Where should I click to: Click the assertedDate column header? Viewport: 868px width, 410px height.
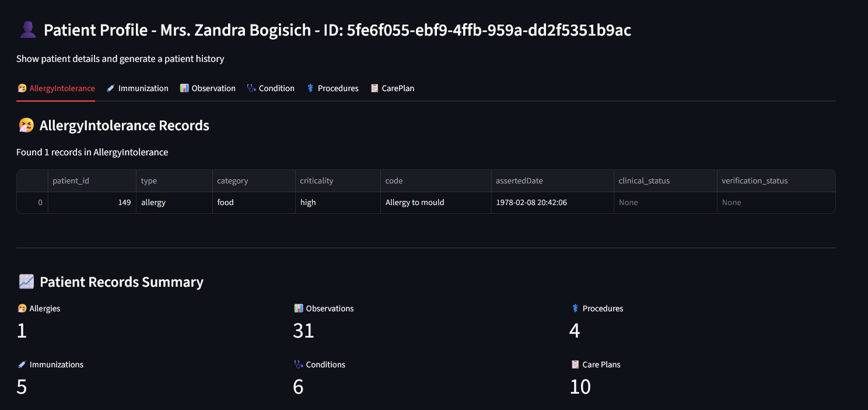[x=519, y=181]
